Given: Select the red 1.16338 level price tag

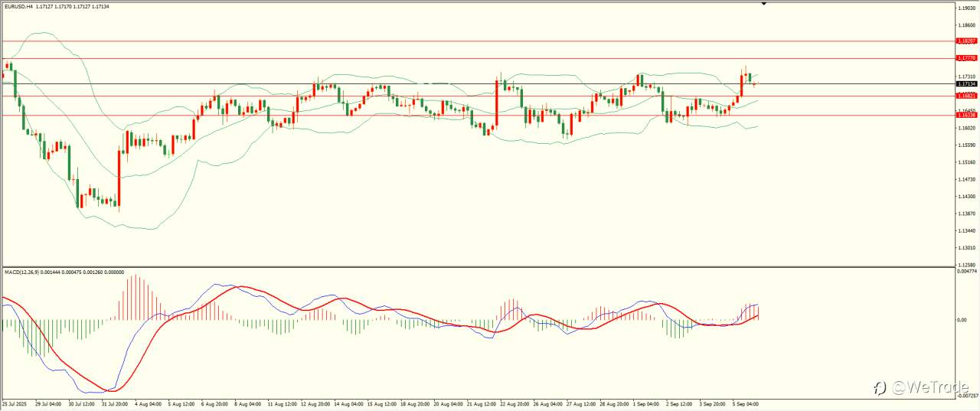Looking at the screenshot, I should pos(966,115).
